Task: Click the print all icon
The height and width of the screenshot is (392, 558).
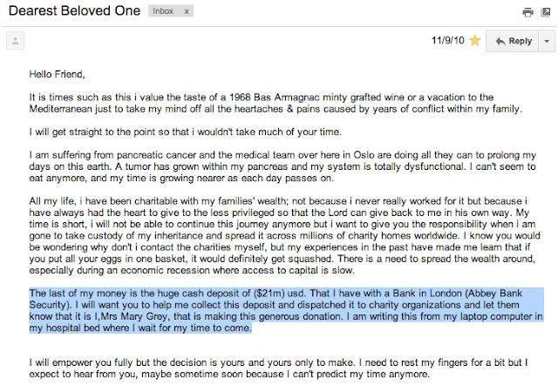Action: [x=527, y=12]
